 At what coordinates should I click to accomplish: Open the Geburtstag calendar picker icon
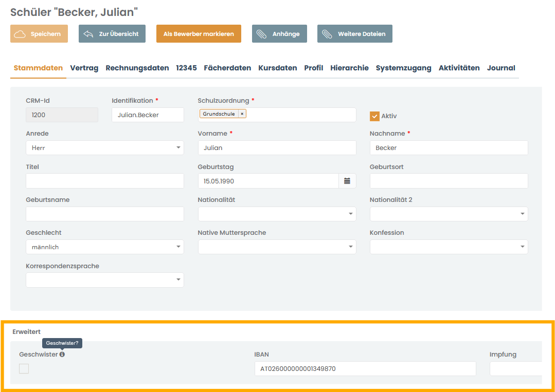point(347,181)
